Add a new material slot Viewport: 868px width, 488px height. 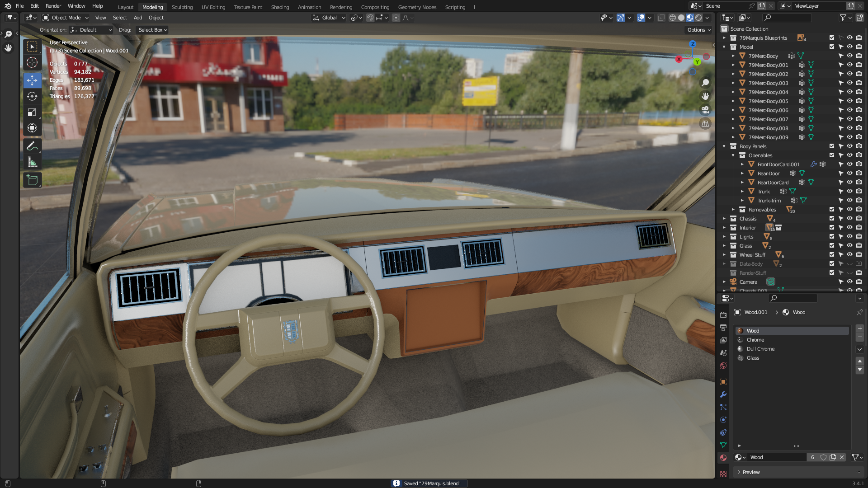pyautogui.click(x=860, y=328)
